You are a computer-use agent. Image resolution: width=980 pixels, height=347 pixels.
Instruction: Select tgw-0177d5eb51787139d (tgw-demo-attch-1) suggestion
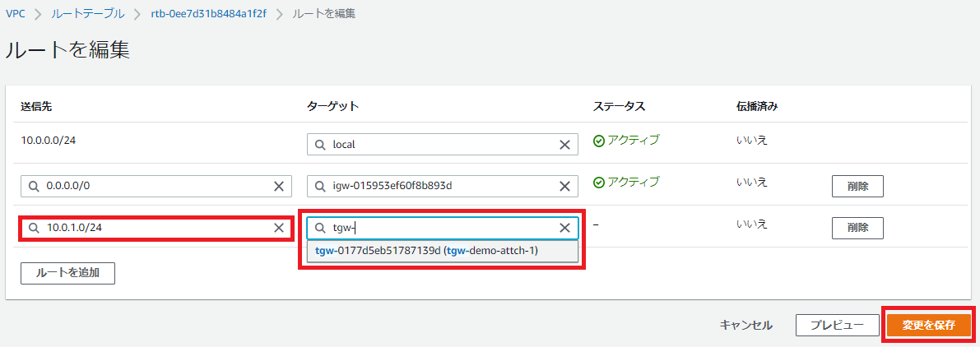click(443, 251)
